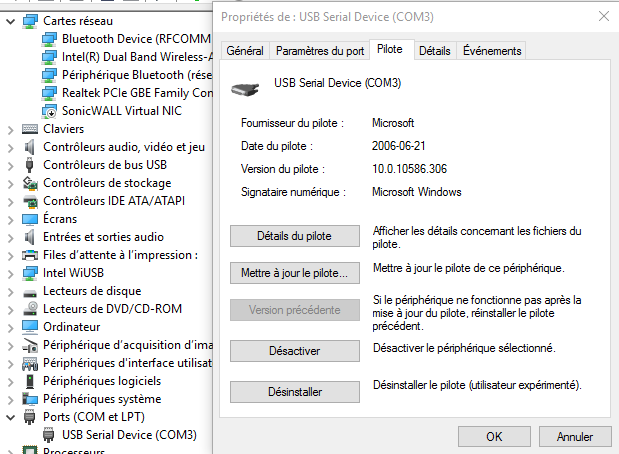
Task: Click the Claviers keyboard category icon
Action: point(30,129)
